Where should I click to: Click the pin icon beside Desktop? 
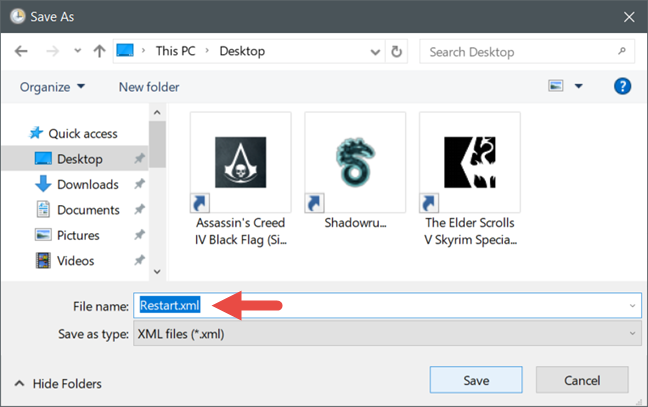coord(139,158)
